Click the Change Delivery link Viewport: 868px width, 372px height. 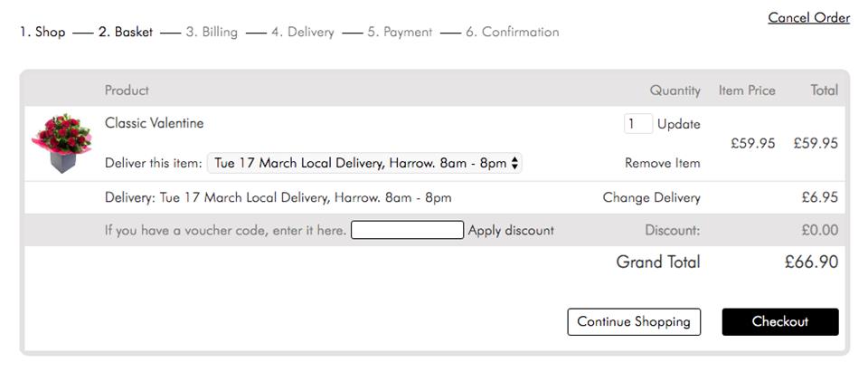coord(651,197)
